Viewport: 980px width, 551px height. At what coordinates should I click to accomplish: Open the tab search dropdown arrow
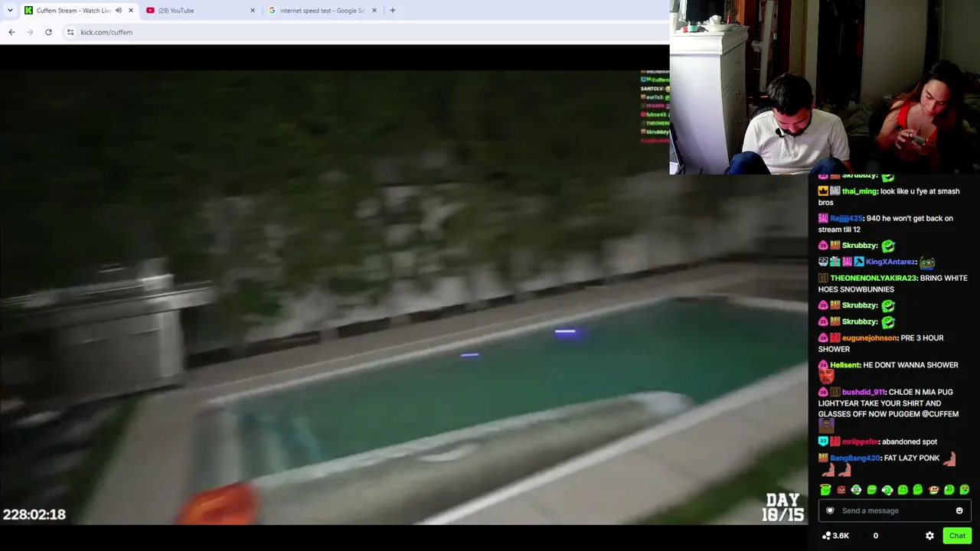[10, 10]
